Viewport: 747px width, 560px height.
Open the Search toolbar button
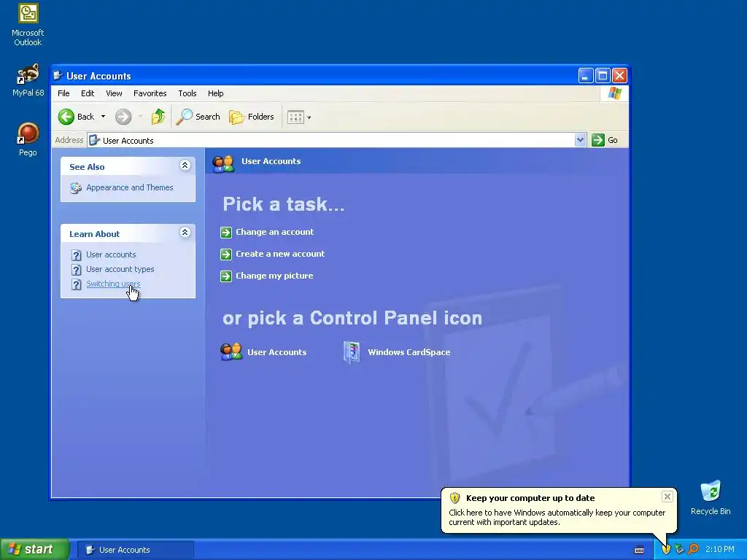pyautogui.click(x=198, y=117)
